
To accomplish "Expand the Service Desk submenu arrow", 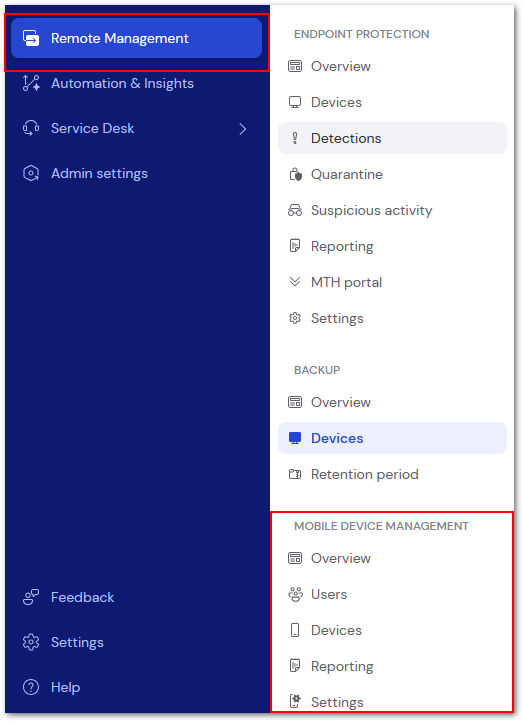I will click(243, 128).
